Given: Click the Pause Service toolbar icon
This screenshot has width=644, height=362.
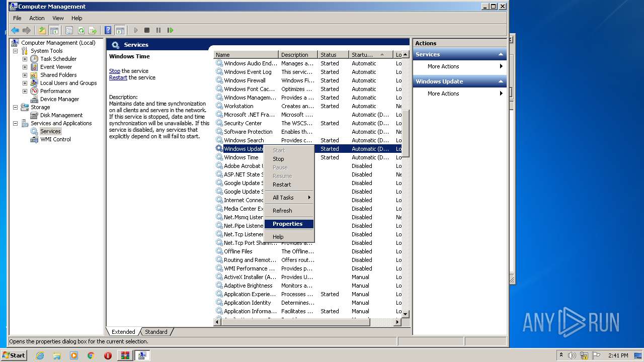Looking at the screenshot, I should click(158, 30).
